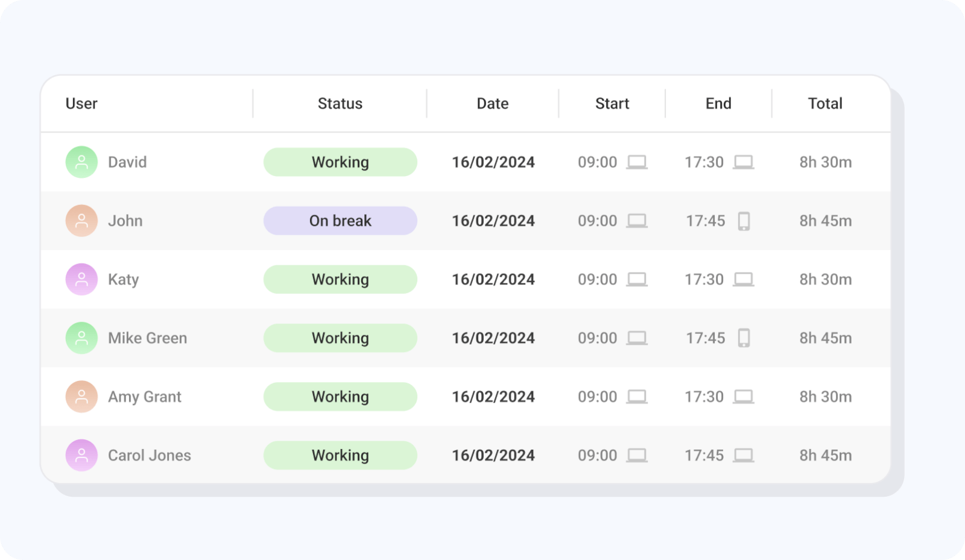Viewport: 965px width, 560px height.
Task: Click the mobile device icon in John's End time
Action: [744, 221]
